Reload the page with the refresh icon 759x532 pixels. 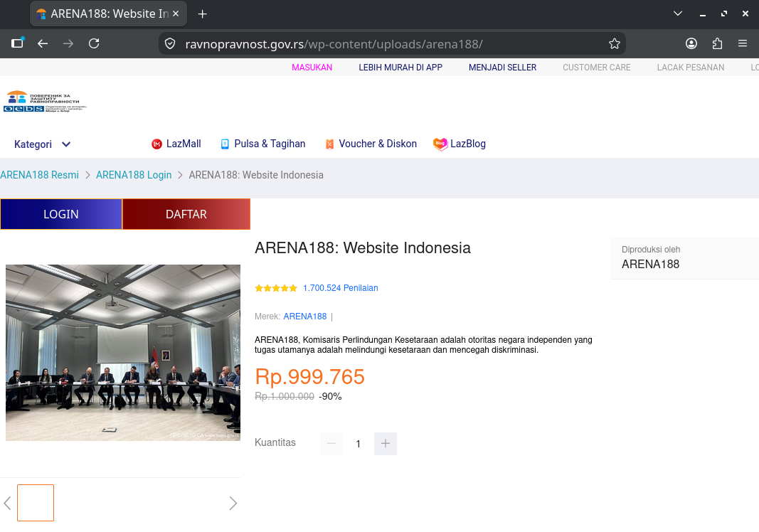[x=94, y=43]
